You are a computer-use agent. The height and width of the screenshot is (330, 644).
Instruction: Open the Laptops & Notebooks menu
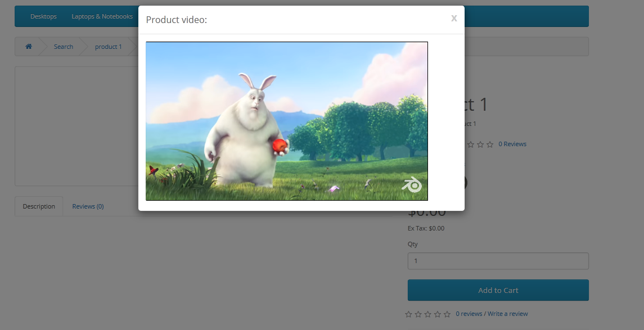102,16
